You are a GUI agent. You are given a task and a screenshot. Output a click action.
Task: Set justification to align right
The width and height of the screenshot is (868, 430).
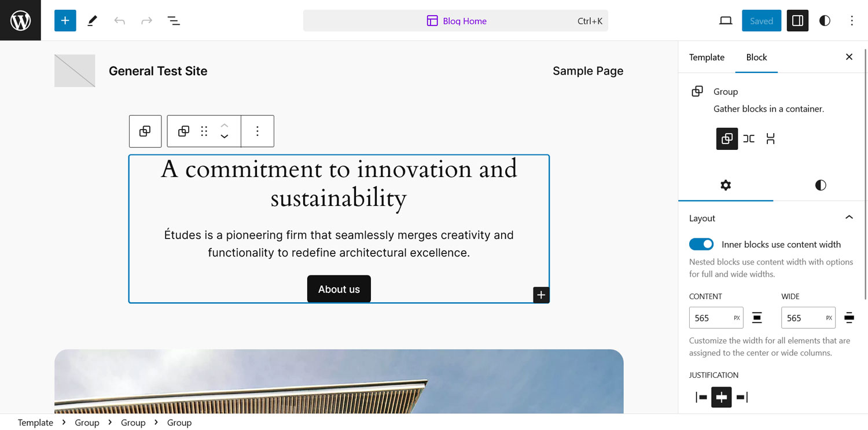coord(741,397)
